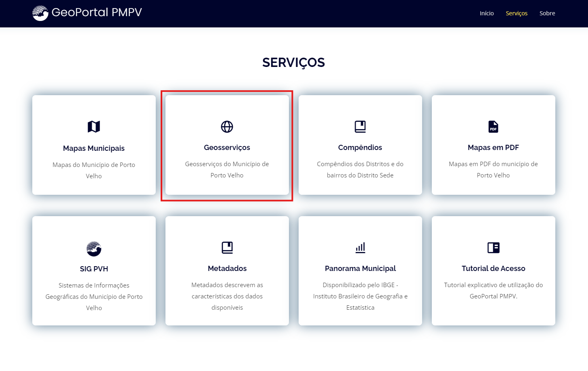Open the Mapas Municipais heading
The width and height of the screenshot is (588, 371).
[94, 148]
